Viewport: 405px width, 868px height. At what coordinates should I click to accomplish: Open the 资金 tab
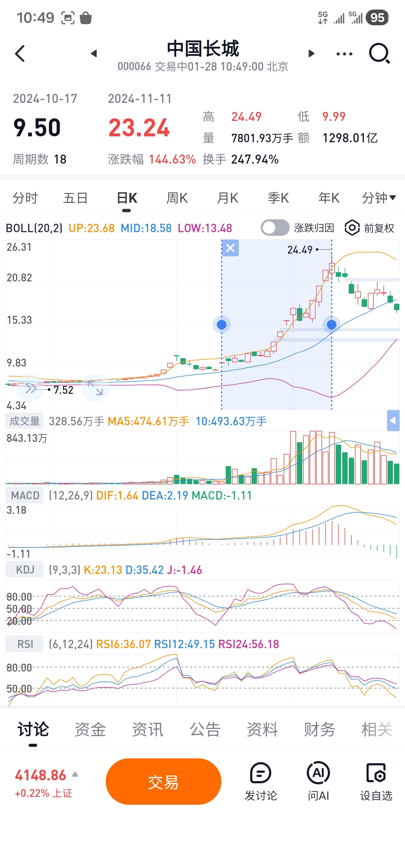click(90, 729)
